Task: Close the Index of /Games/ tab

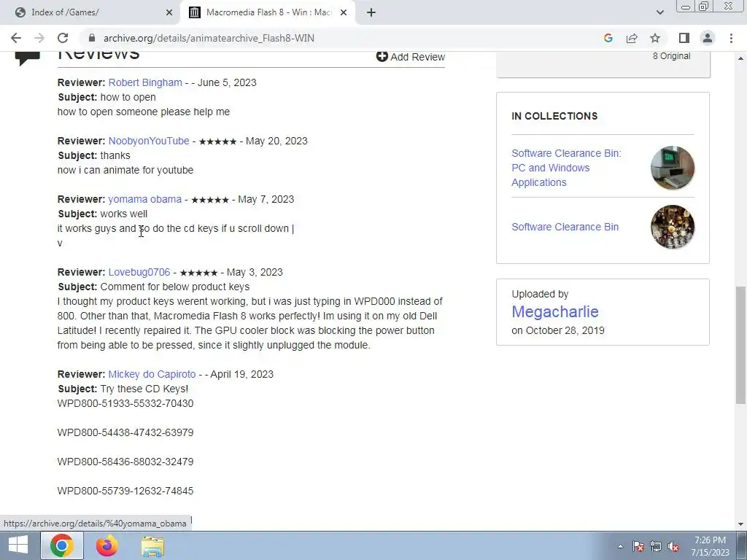Action: 169,12
